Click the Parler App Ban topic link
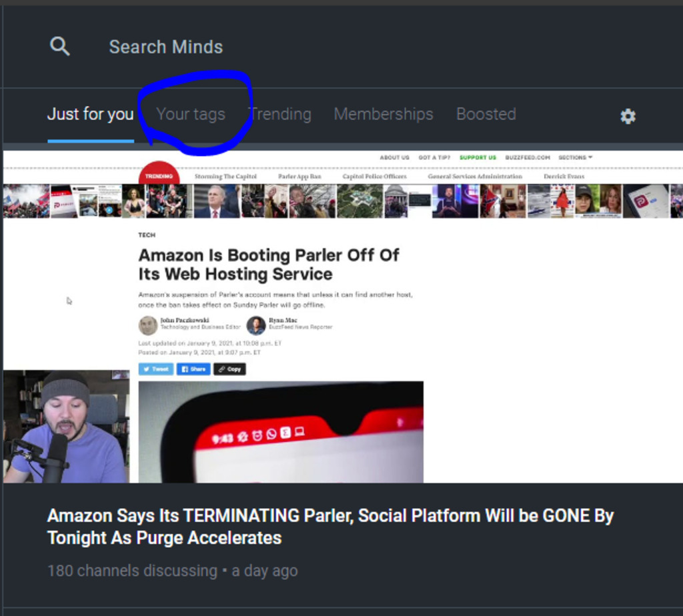Screen dimensions: 683x616 pos(299,177)
